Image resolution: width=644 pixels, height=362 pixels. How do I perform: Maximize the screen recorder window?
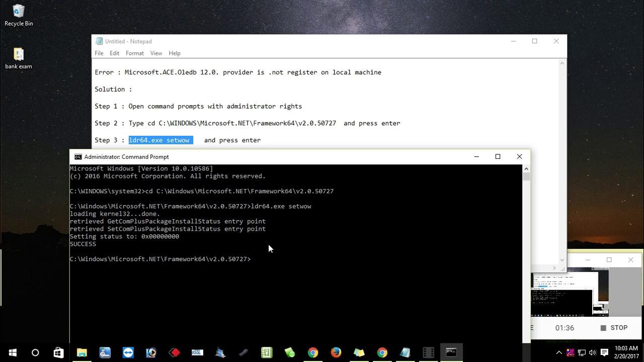coord(609,260)
